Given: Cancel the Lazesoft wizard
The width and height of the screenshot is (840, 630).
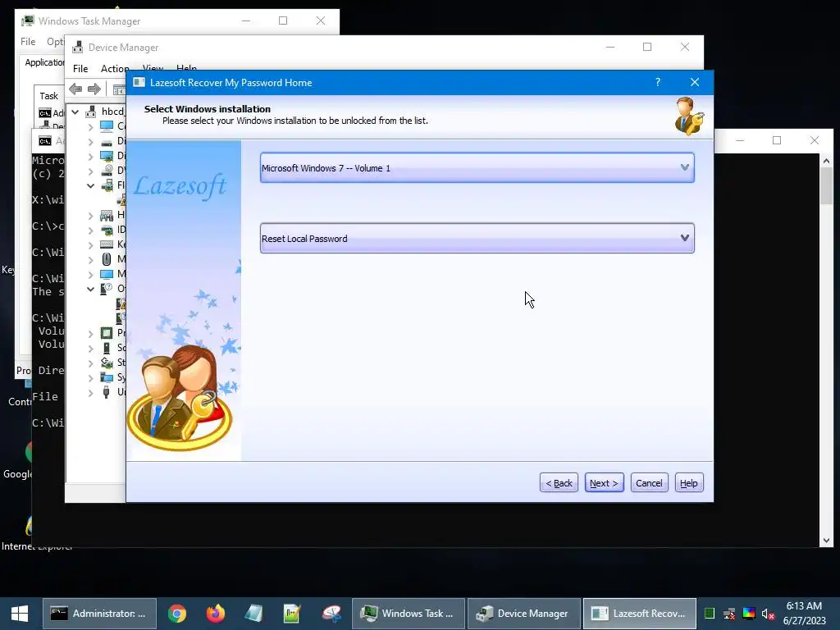Looking at the screenshot, I should point(649,482).
